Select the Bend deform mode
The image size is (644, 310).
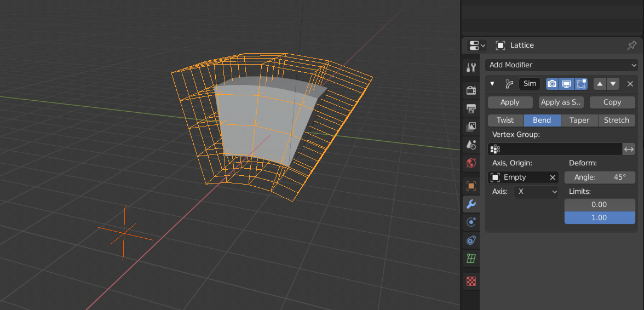click(x=542, y=120)
